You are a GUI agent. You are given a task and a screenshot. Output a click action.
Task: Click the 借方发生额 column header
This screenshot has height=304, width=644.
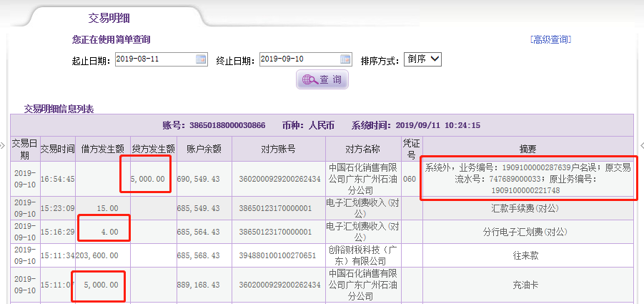[104, 149]
